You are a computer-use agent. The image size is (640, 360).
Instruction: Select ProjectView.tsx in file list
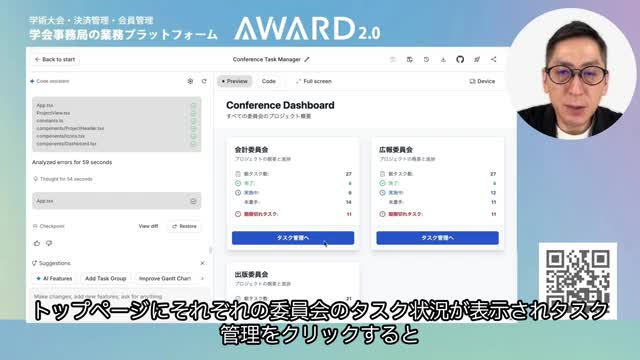pos(53,113)
